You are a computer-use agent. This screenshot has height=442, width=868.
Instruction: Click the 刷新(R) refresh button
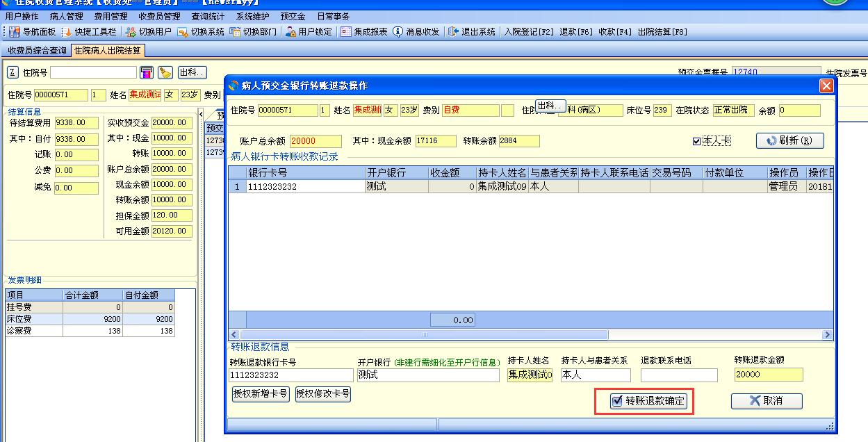coord(789,140)
